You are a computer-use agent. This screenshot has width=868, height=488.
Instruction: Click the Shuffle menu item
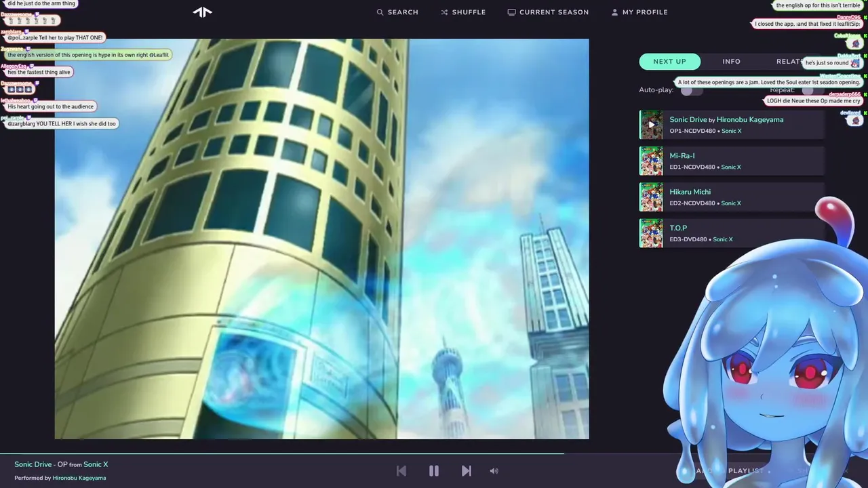pyautogui.click(x=463, y=12)
